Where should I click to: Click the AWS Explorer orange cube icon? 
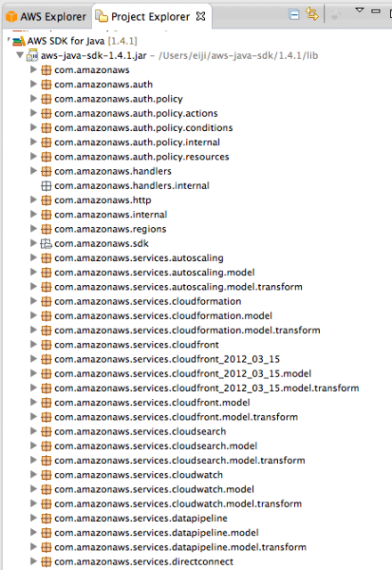[12, 17]
